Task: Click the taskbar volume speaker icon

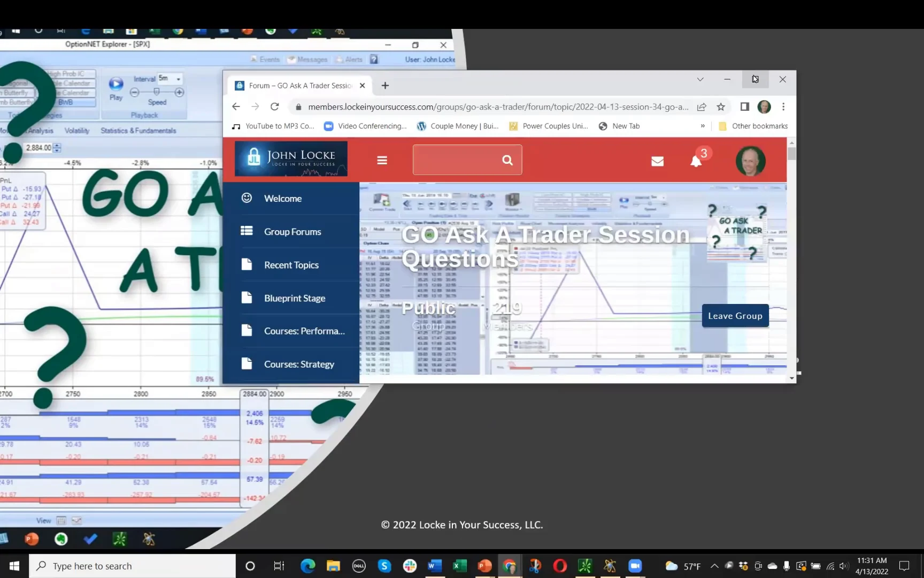Action: (x=844, y=566)
